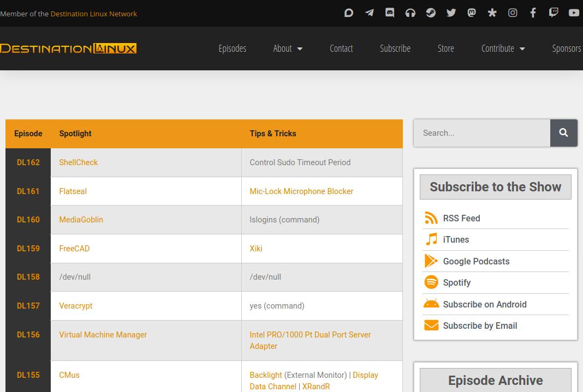
Task: Open episode DL155
Action: (x=28, y=375)
